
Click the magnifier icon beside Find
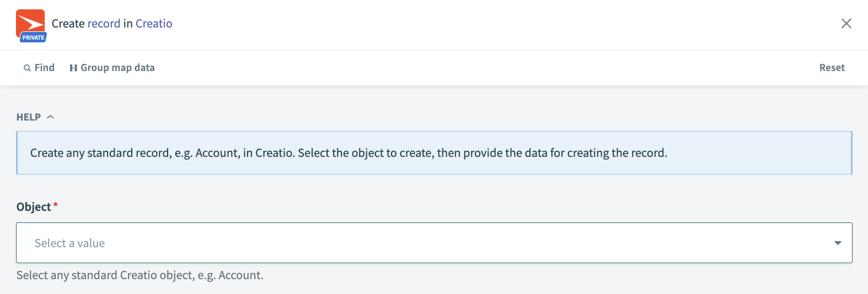pos(27,68)
